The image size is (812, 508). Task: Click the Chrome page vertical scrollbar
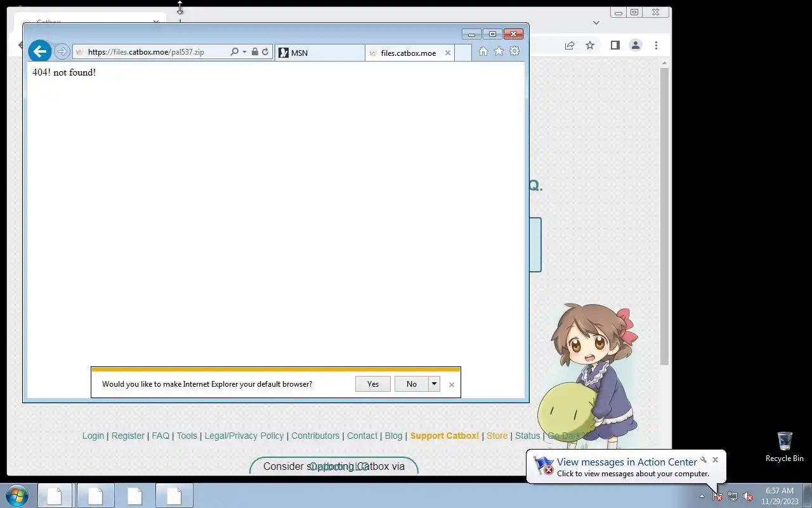[x=665, y=216]
